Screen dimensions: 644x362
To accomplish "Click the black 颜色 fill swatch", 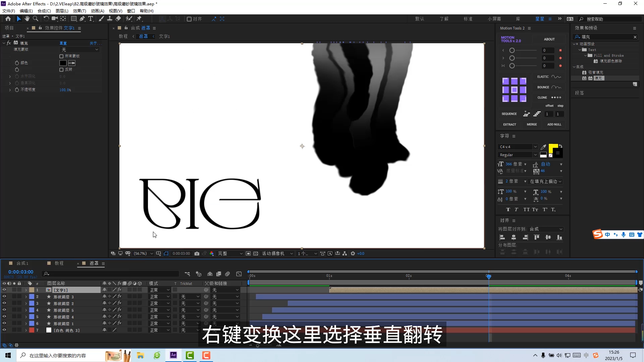I will click(63, 63).
